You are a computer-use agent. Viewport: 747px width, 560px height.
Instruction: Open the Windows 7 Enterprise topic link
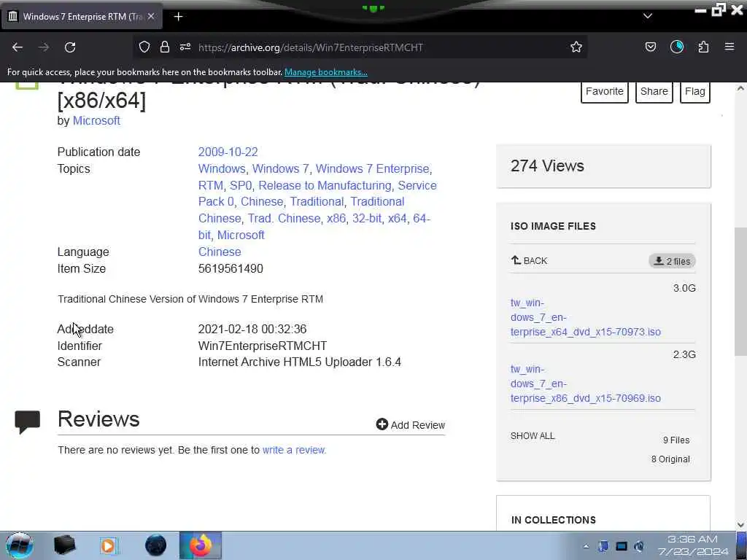373,169
